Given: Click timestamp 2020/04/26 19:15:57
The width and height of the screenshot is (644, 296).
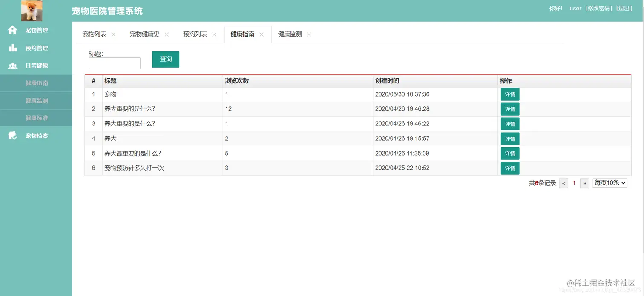Looking at the screenshot, I should [402, 139].
